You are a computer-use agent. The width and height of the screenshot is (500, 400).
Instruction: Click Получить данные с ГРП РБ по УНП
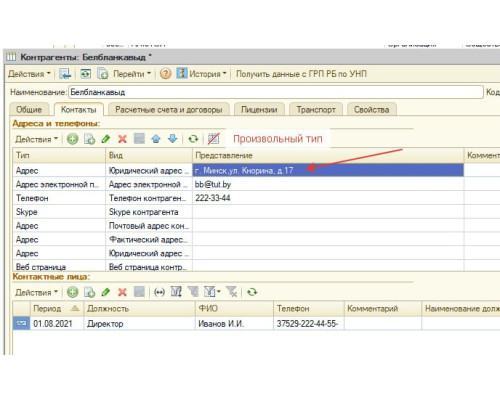pyautogui.click(x=301, y=74)
